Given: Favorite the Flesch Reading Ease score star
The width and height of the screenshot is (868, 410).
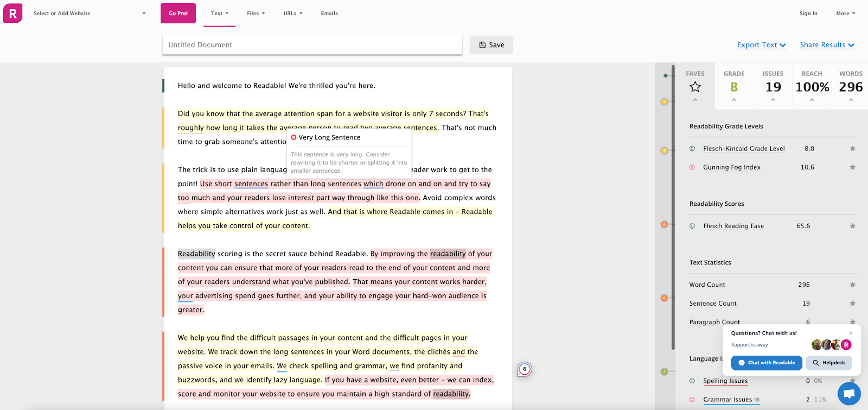Looking at the screenshot, I should click(x=852, y=226).
